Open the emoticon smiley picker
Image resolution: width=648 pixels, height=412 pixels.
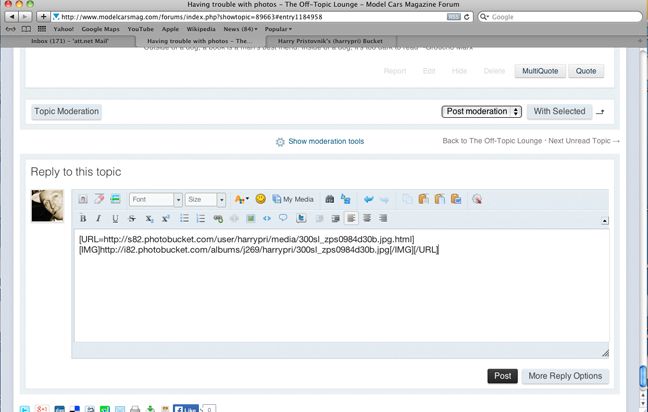point(260,199)
